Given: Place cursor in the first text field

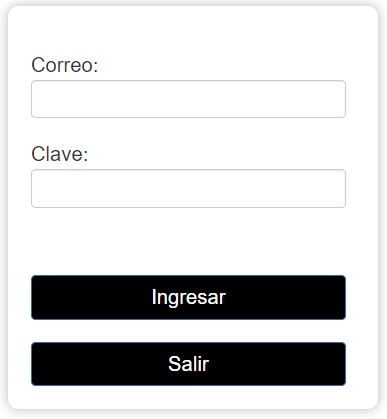Looking at the screenshot, I should click(x=188, y=99).
